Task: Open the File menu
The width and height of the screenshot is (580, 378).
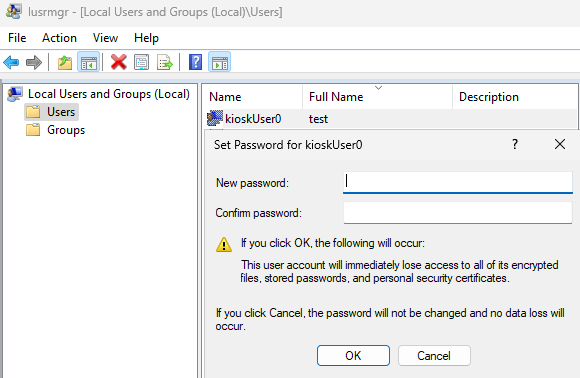Action: pyautogui.click(x=17, y=38)
